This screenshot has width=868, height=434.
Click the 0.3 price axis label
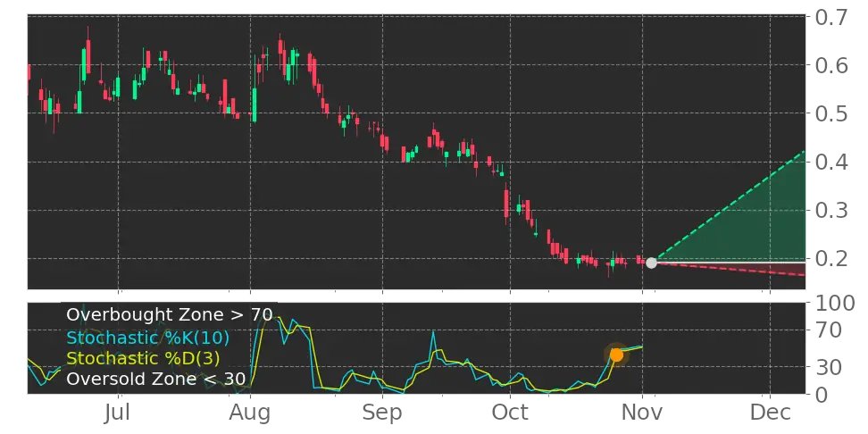[x=830, y=211]
